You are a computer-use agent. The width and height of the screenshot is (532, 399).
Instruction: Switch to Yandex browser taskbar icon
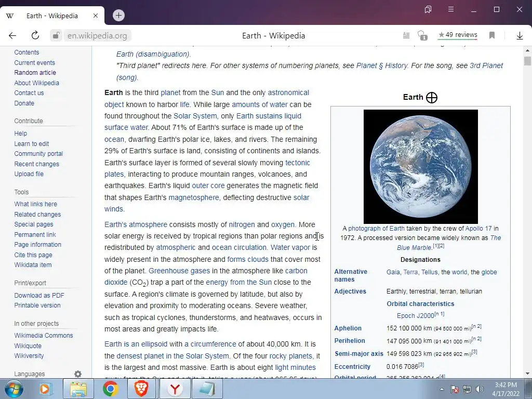point(175,389)
